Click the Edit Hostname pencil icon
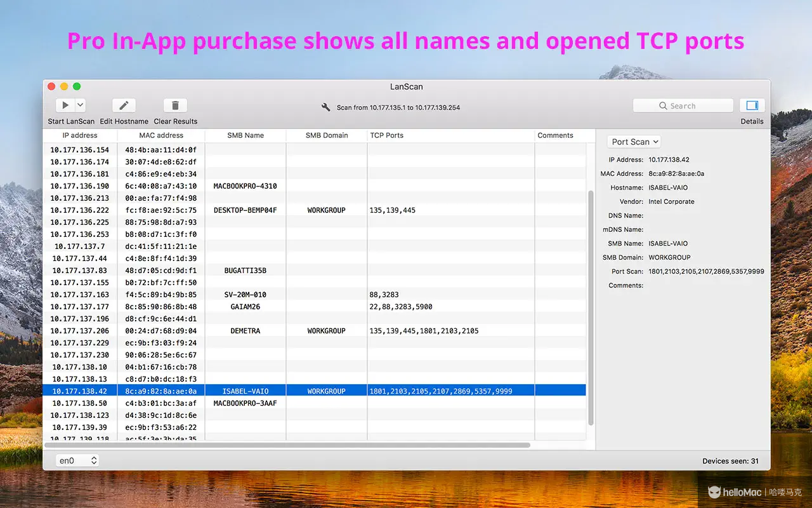 pyautogui.click(x=124, y=105)
